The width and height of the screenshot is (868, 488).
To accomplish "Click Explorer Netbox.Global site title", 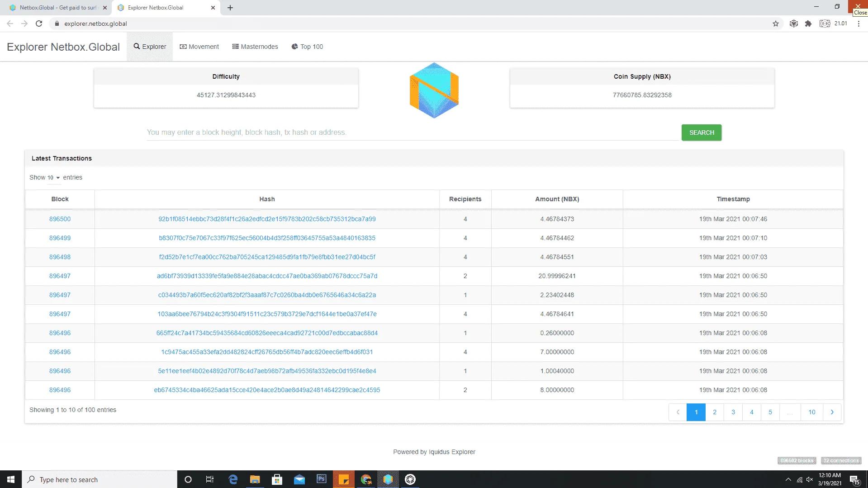I will (63, 47).
